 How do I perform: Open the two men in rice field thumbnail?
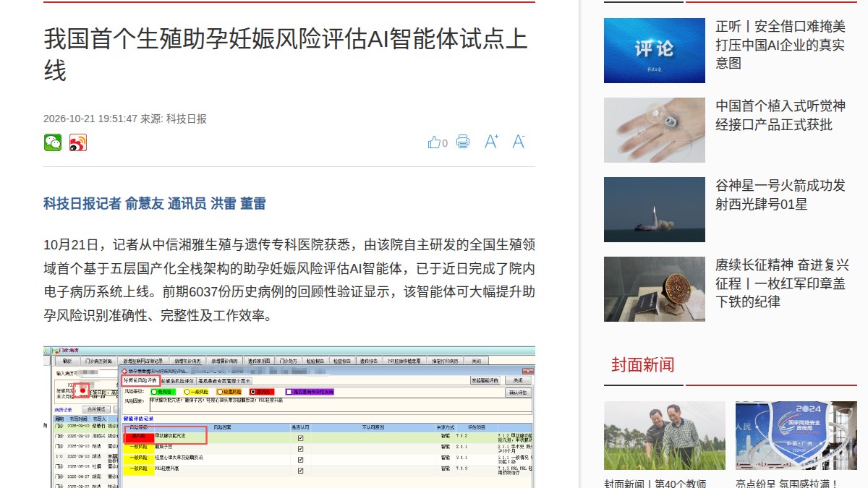[665, 436]
